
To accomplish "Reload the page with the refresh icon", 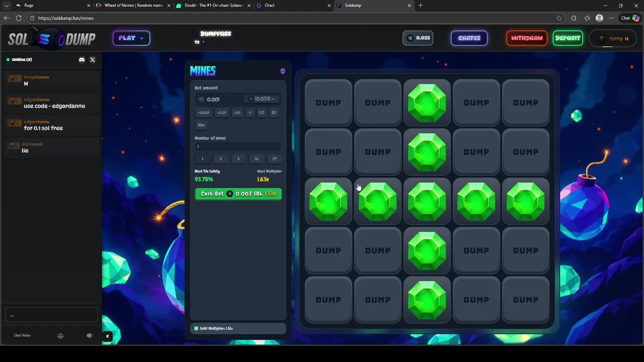I will tap(19, 18).
